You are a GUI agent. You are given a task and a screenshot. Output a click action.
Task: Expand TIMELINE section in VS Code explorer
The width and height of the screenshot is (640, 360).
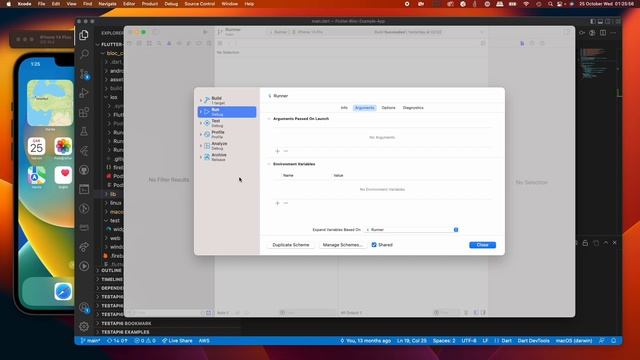coord(112,279)
